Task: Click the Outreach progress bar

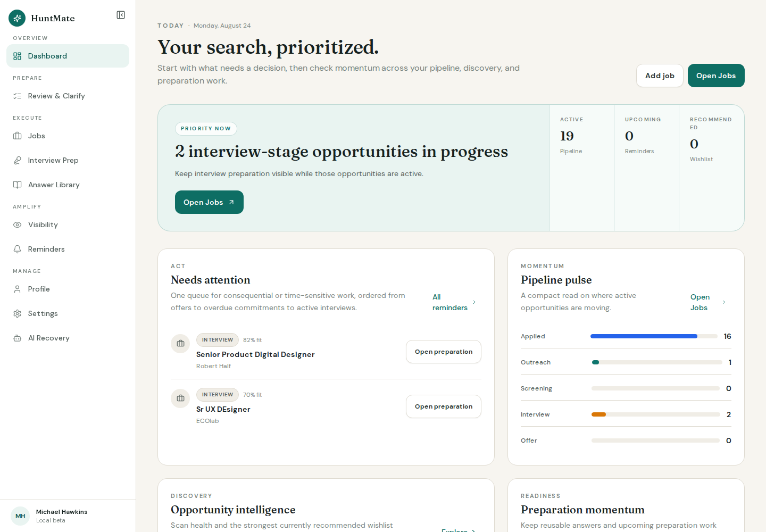Action: 657,362
